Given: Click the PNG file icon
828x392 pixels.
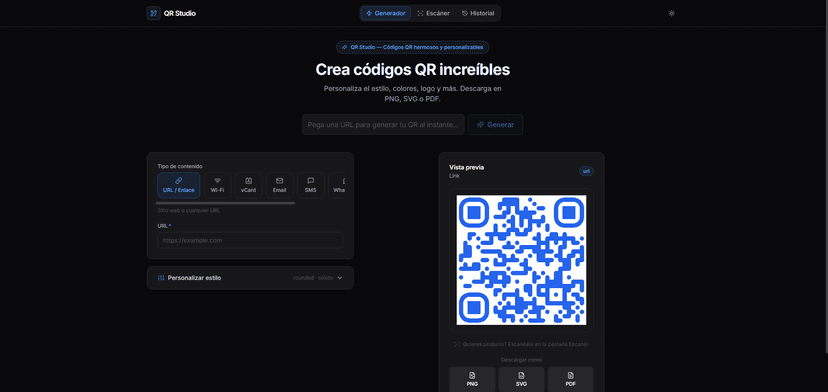Looking at the screenshot, I should [x=472, y=375].
